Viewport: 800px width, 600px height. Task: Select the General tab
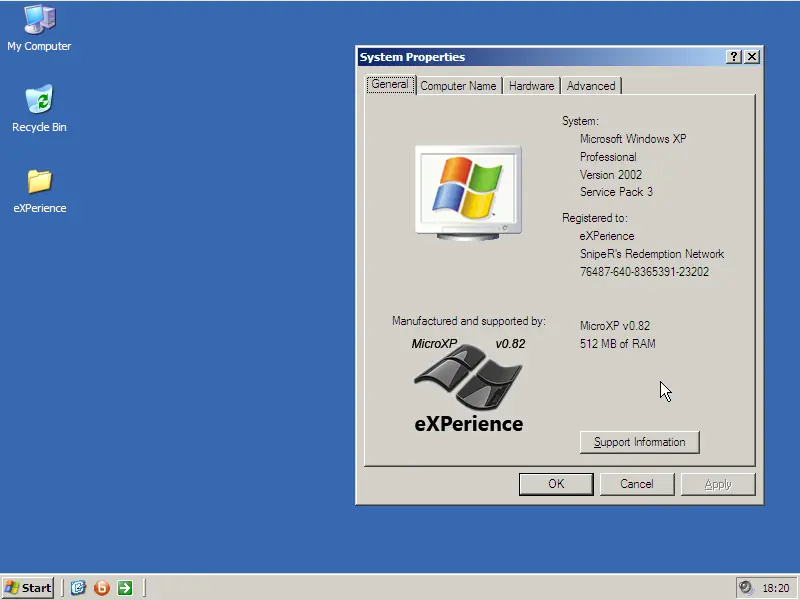(390, 84)
